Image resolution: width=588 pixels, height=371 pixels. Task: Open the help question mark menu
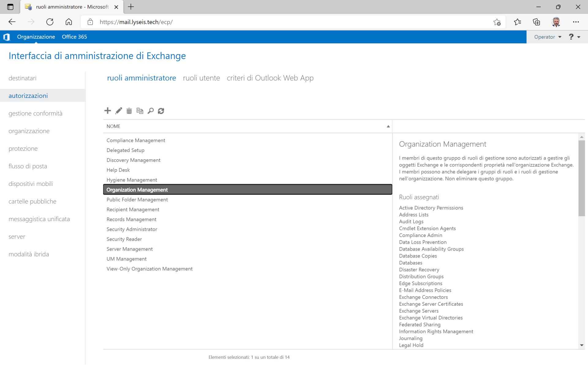point(575,37)
